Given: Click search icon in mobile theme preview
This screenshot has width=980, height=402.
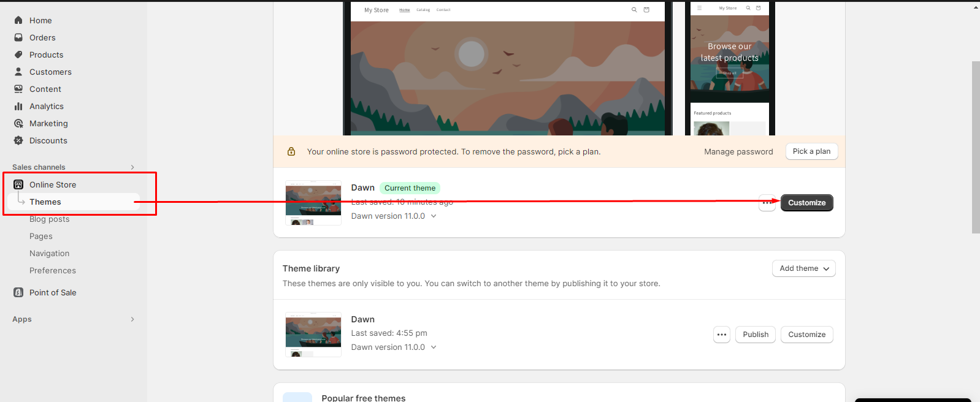Looking at the screenshot, I should click(x=748, y=8).
